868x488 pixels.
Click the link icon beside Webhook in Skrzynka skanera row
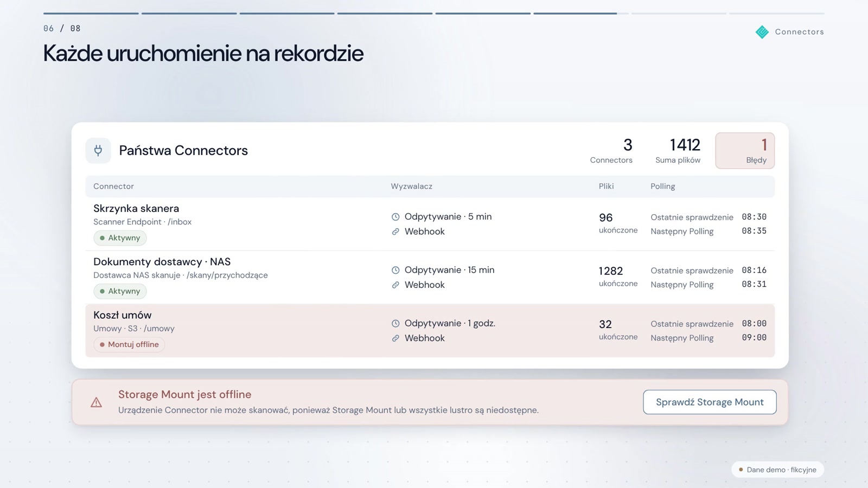point(395,232)
